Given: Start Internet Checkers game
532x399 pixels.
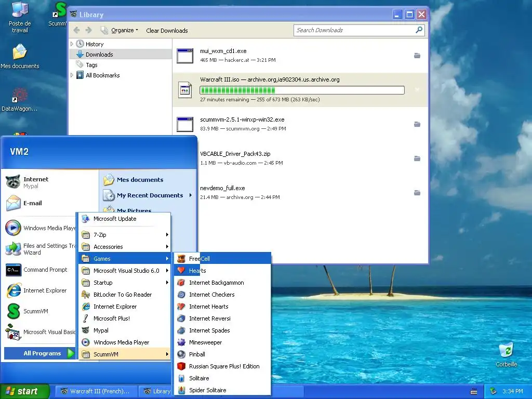Looking at the screenshot, I should 222,295.
